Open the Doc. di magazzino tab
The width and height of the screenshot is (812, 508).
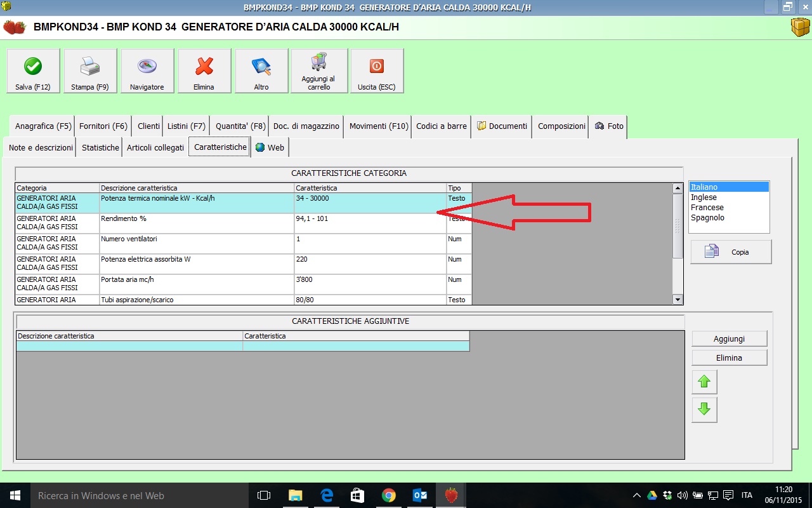coord(306,126)
